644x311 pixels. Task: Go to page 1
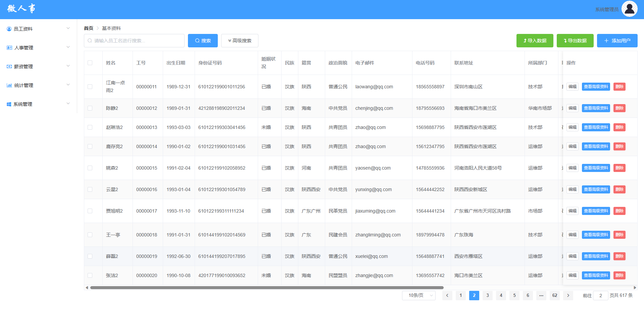pyautogui.click(x=460, y=296)
